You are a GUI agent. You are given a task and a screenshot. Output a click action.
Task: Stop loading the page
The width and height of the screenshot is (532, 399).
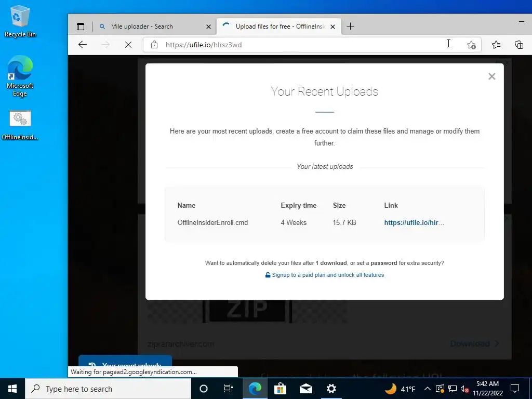(128, 45)
